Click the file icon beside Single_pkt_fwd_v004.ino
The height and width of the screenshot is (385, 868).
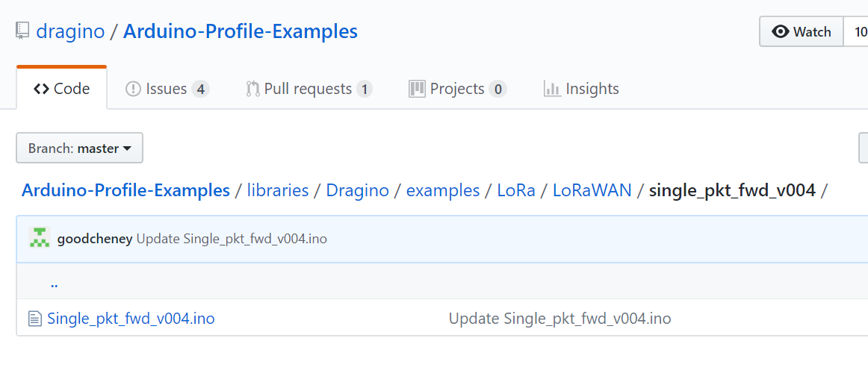point(35,319)
